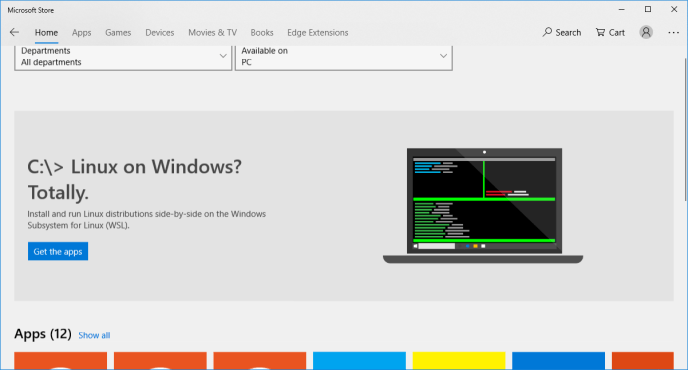This screenshot has height=370, width=688.
Task: Minimize the Microsoft Store window
Action: click(x=621, y=9)
